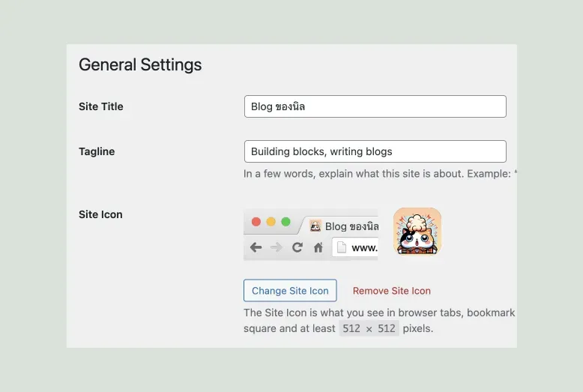Click the small favicon in the preview tab

[x=315, y=226]
